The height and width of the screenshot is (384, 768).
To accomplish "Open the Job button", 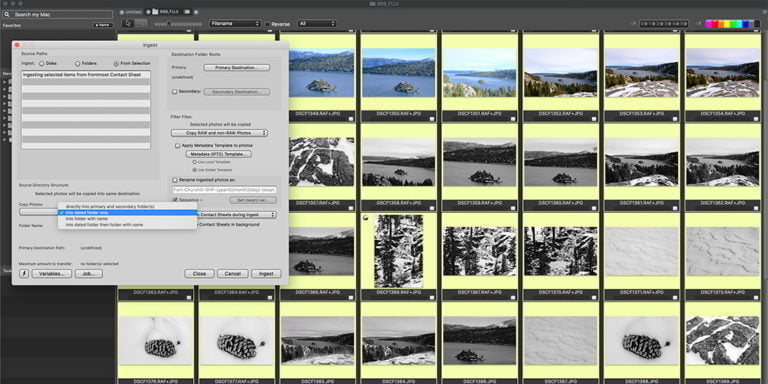I will [89, 274].
